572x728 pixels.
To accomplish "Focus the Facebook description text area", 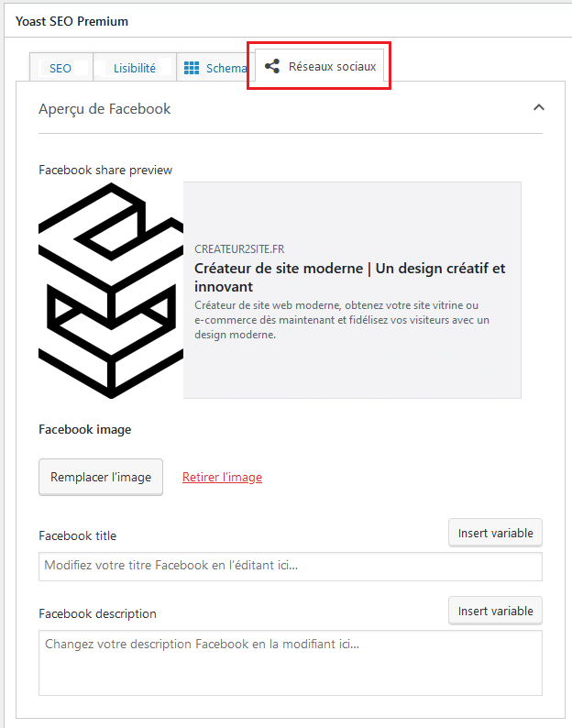I will [x=291, y=663].
